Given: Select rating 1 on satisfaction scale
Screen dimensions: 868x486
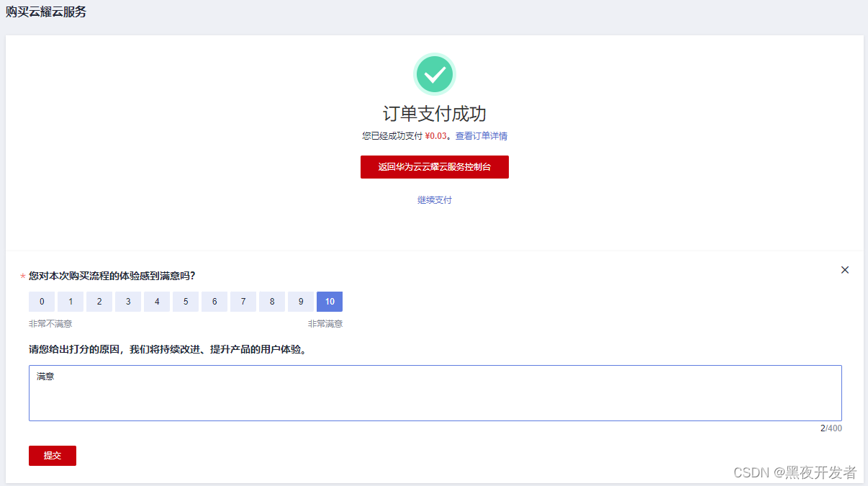Looking at the screenshot, I should click(71, 302).
